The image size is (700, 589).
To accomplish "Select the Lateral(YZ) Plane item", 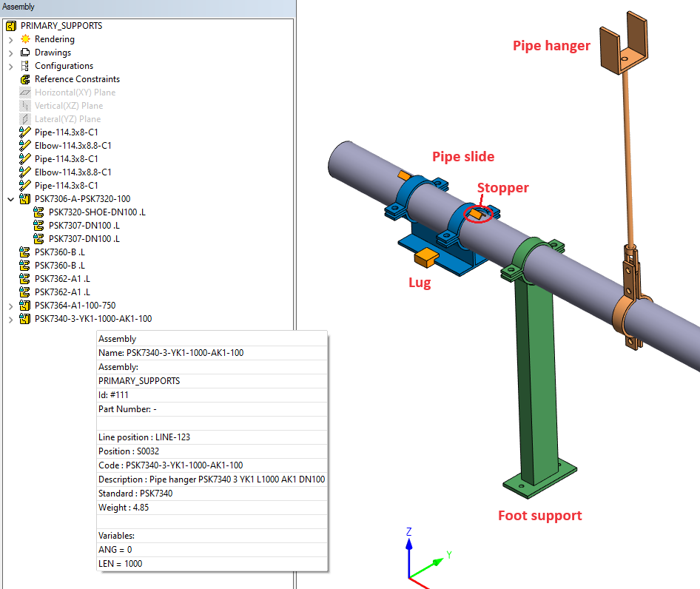I will click(67, 119).
